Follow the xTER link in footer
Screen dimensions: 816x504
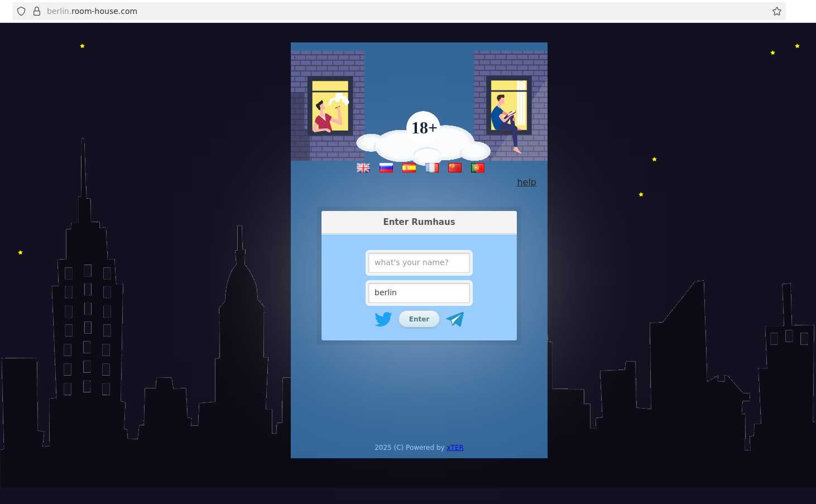[x=455, y=448]
